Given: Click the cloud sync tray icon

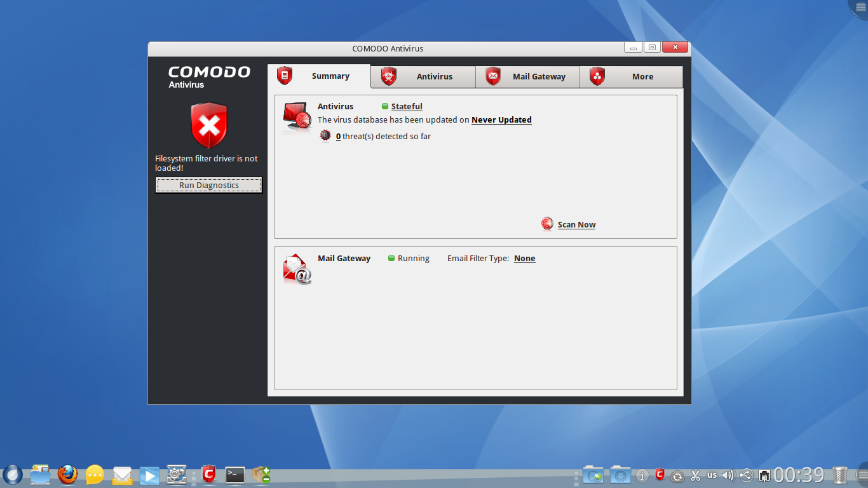Looking at the screenshot, I should [677, 476].
